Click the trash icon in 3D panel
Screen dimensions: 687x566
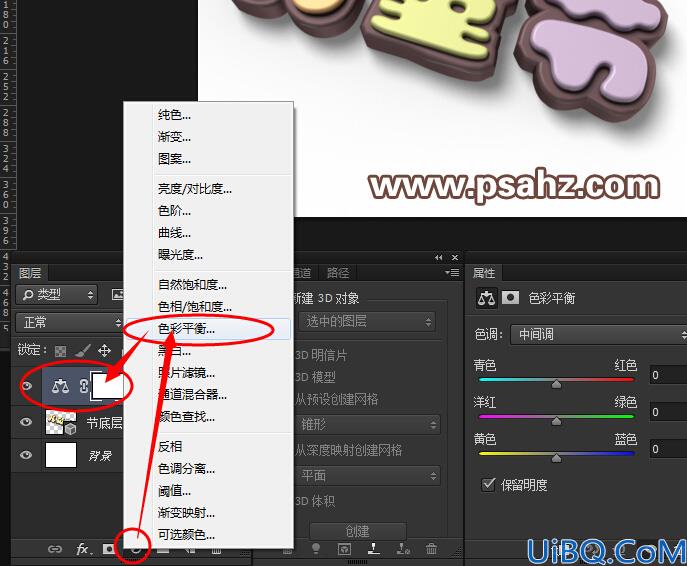click(x=431, y=548)
